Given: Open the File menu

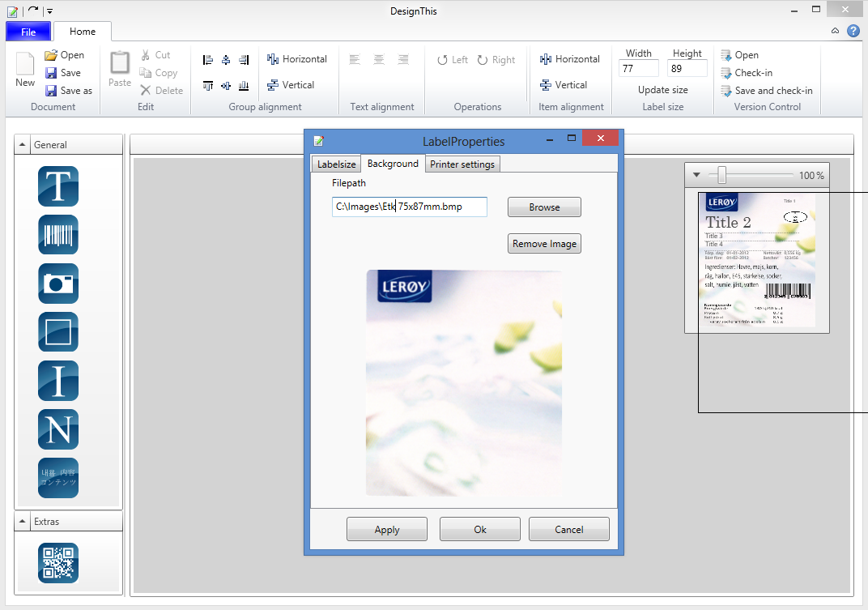Looking at the screenshot, I should [28, 32].
